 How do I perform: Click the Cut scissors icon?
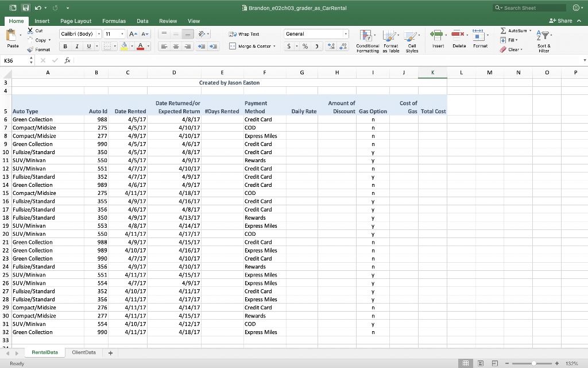click(x=30, y=30)
